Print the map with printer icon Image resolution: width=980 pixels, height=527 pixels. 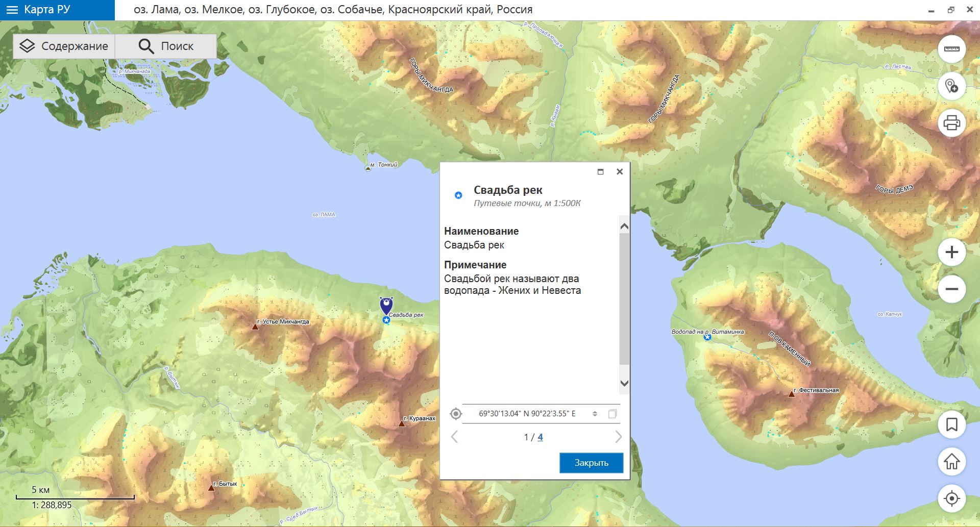coord(951,123)
